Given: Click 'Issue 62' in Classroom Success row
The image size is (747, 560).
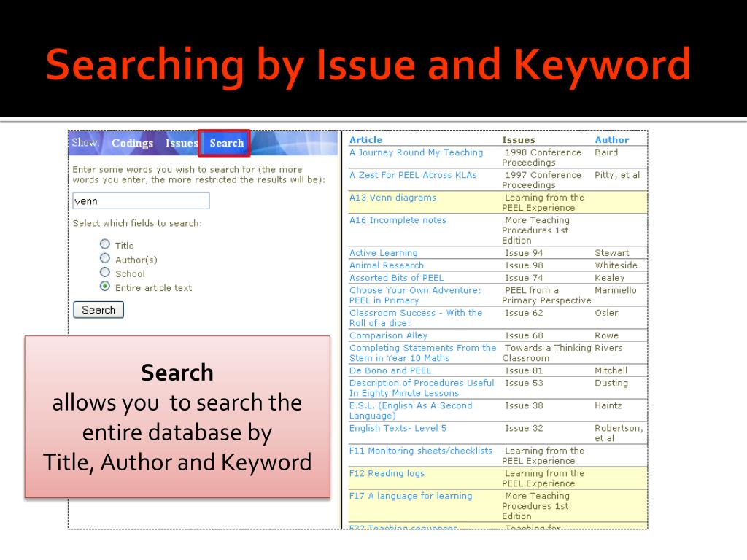Looking at the screenshot, I should [x=524, y=313].
